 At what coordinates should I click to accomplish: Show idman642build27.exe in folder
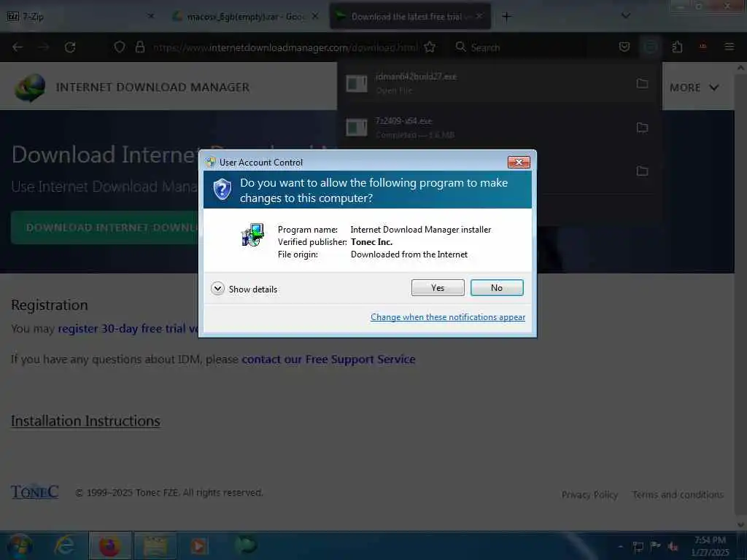642,83
